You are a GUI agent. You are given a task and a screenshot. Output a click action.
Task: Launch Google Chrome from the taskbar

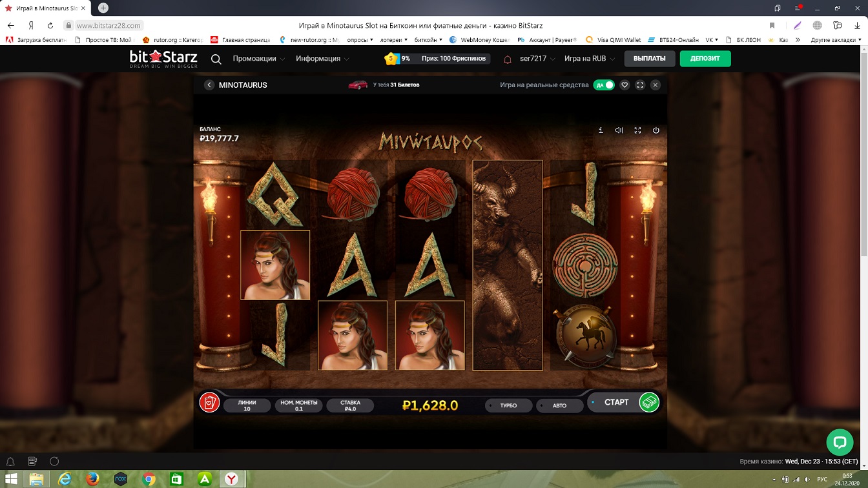coord(149,479)
